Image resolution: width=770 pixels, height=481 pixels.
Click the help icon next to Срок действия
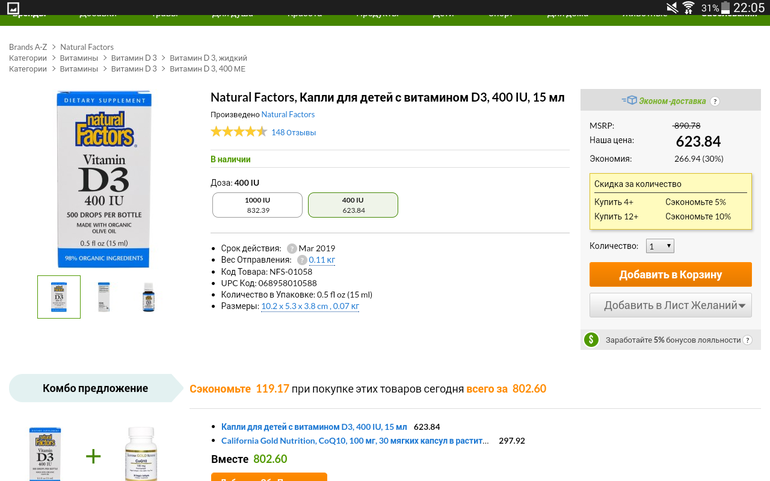pyautogui.click(x=292, y=248)
